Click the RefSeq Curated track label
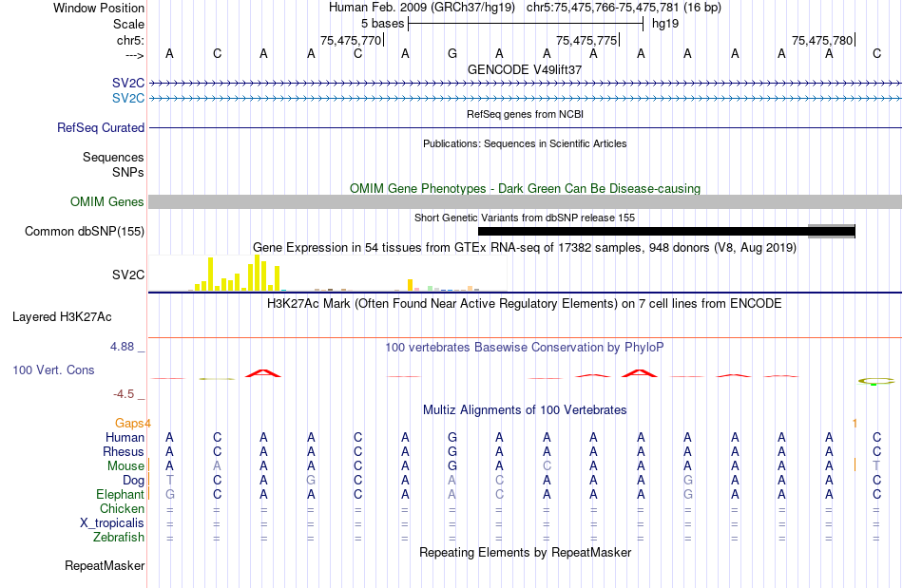Viewport: 903px width, 588px height. pos(101,127)
